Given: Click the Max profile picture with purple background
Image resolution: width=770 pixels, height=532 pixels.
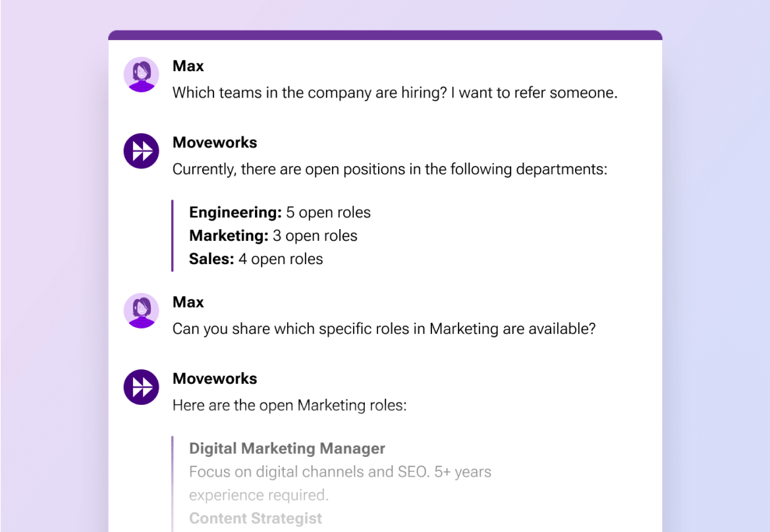Looking at the screenshot, I should coord(141,74).
